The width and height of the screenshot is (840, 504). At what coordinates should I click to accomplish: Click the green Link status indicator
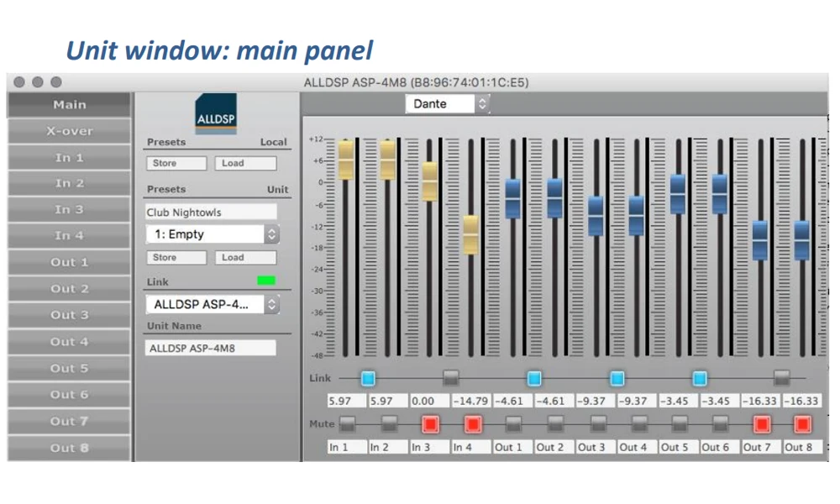(x=266, y=281)
